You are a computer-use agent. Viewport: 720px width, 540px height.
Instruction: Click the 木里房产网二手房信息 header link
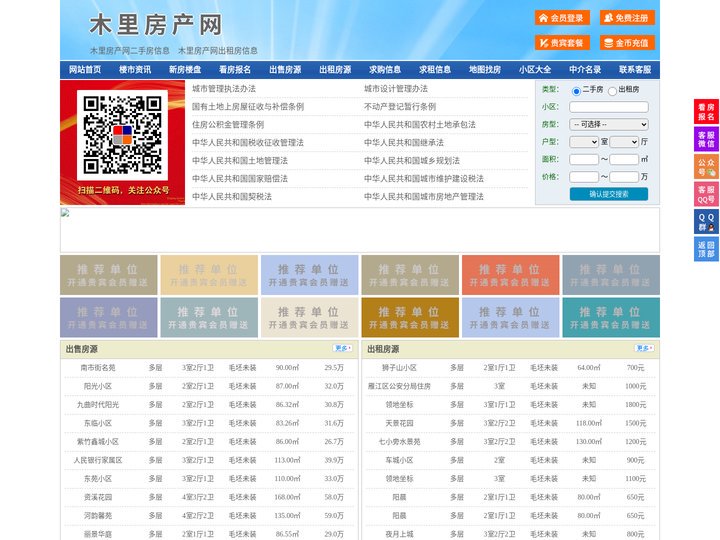tap(130, 51)
